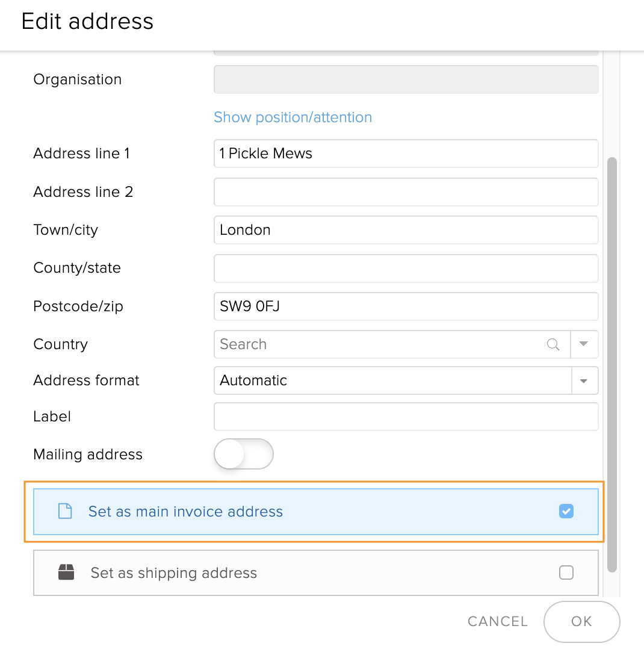Click the Address line 1 field

point(406,154)
